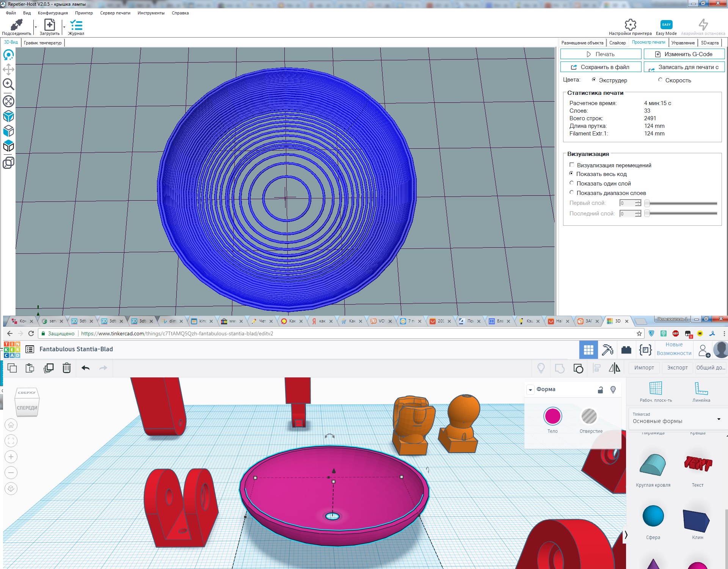Switch to Слайсер tab
The width and height of the screenshot is (728, 569).
click(617, 43)
